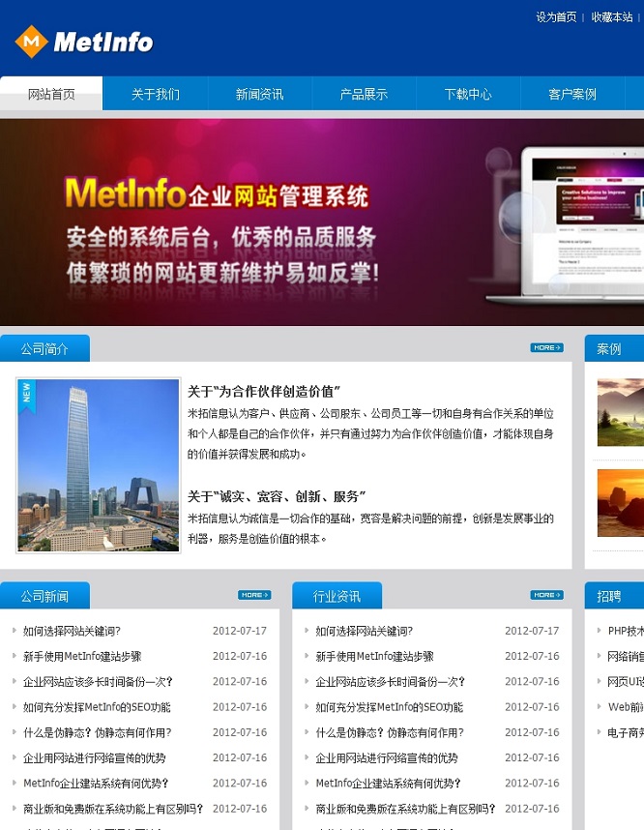Click 2012-07-17 date in 公司新闻 list

[x=240, y=631]
